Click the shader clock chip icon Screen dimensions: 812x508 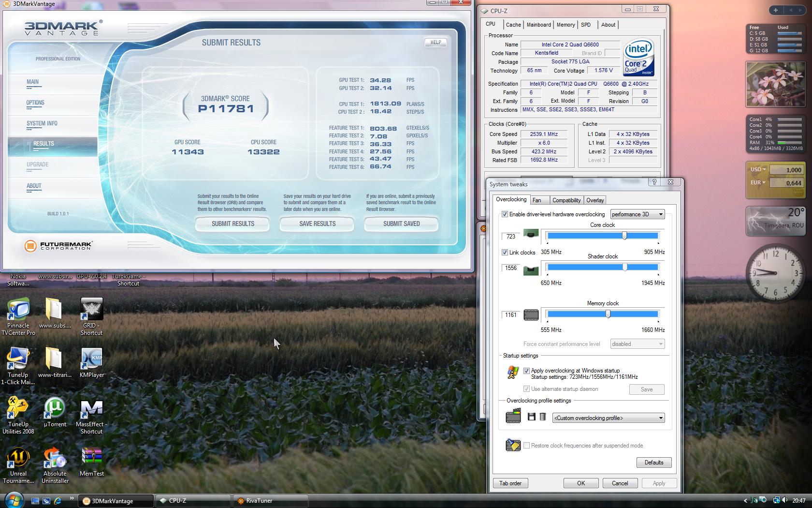coord(531,270)
